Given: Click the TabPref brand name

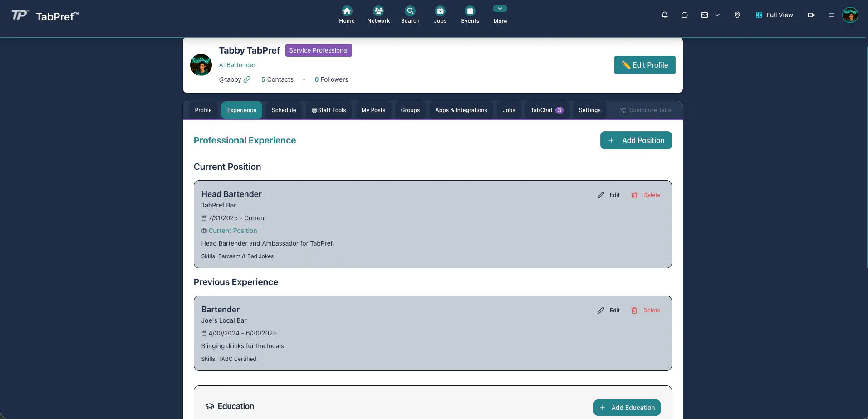Looking at the screenshot, I should coord(57,16).
